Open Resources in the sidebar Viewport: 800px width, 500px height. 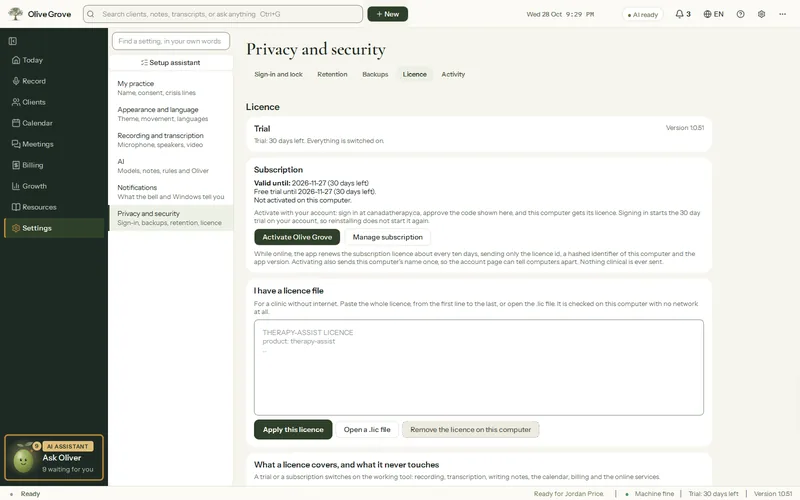(54, 207)
